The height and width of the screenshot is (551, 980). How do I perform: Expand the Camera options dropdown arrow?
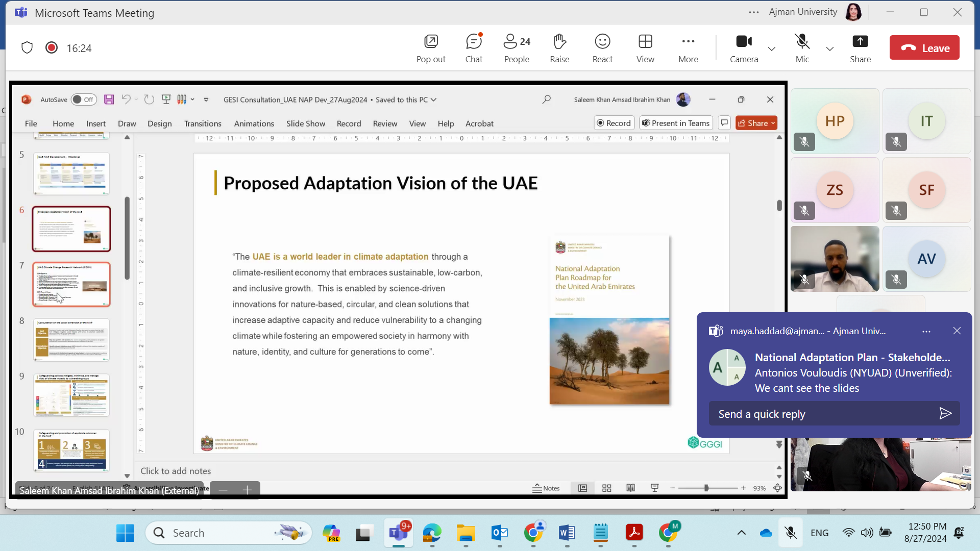coord(771,49)
